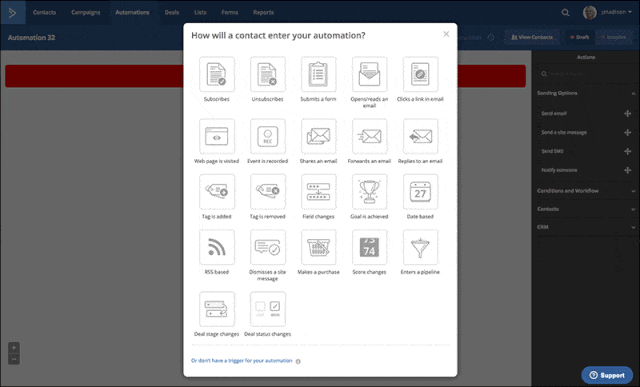This screenshot has width=640, height=387.
Task: Select the Subscribes trigger icon
Action: coord(217,74)
